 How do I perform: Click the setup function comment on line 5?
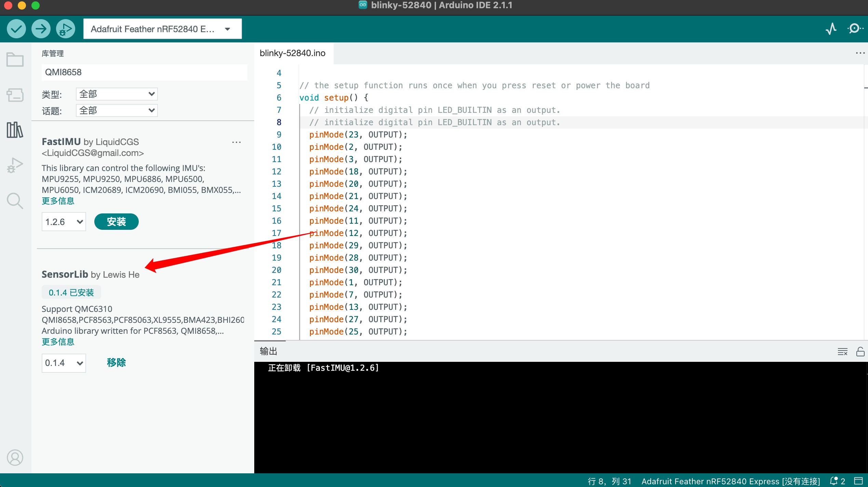[474, 85]
